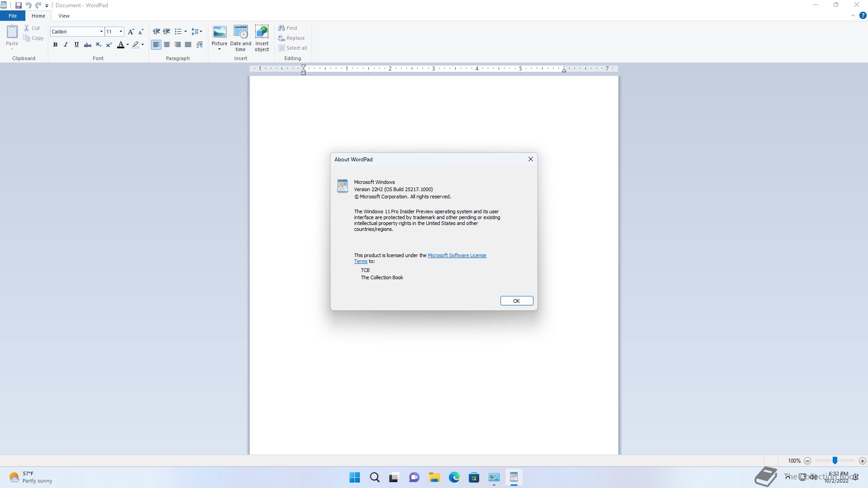Undo from quick access toolbar

pos(28,5)
